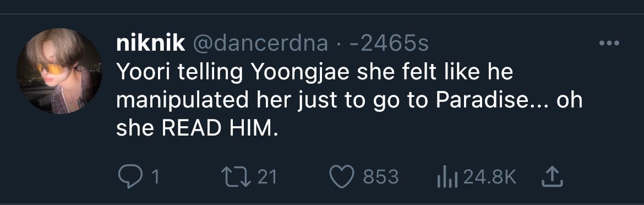Click the view count showing 24.8K
This screenshot has width=644, height=205.
point(489,177)
